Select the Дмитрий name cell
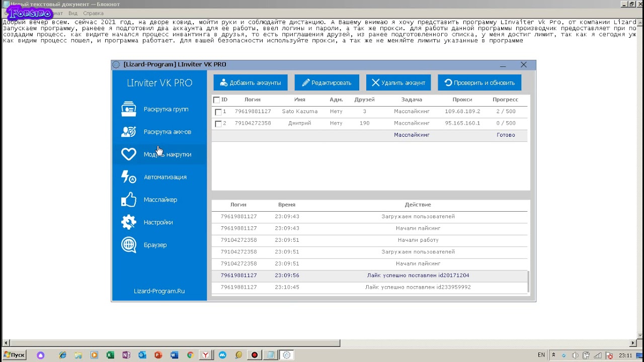Image resolution: width=644 pixels, height=362 pixels. tap(299, 123)
